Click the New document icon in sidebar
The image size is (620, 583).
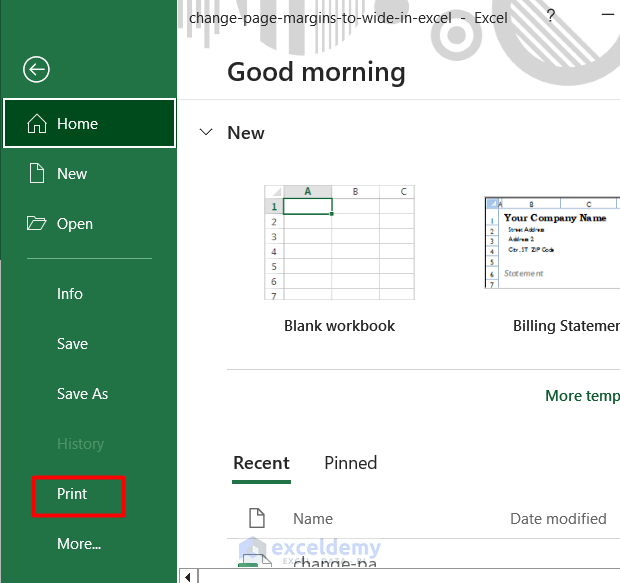coord(37,173)
